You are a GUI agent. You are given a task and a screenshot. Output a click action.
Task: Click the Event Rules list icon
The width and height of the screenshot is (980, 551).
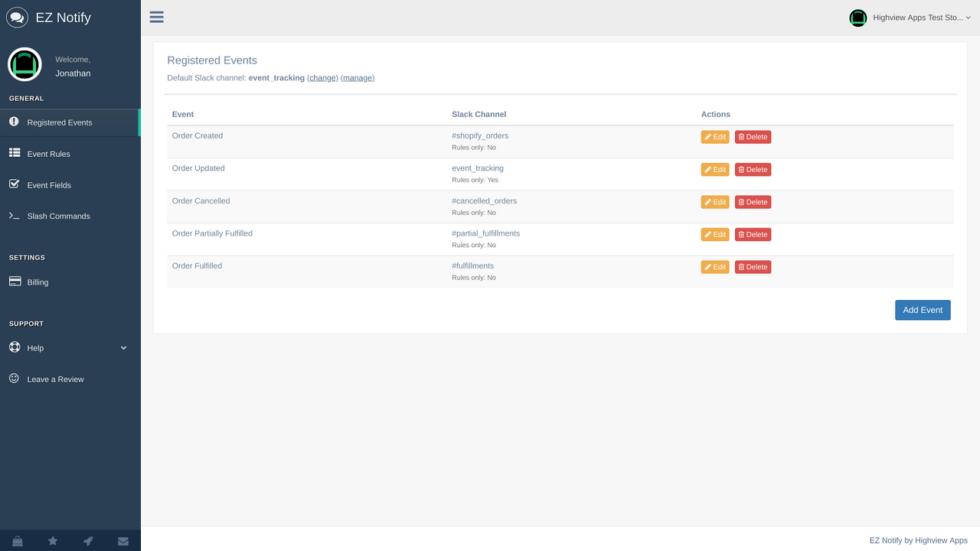(x=14, y=153)
